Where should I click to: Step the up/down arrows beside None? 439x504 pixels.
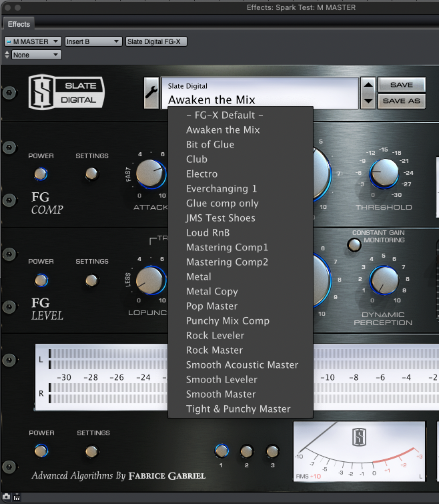pos(7,55)
